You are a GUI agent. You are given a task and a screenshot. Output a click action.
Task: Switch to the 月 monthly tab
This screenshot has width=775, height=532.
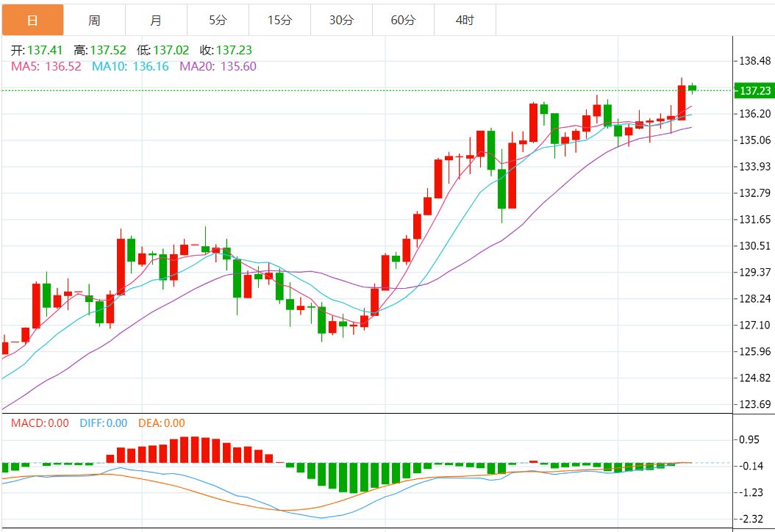(156, 21)
